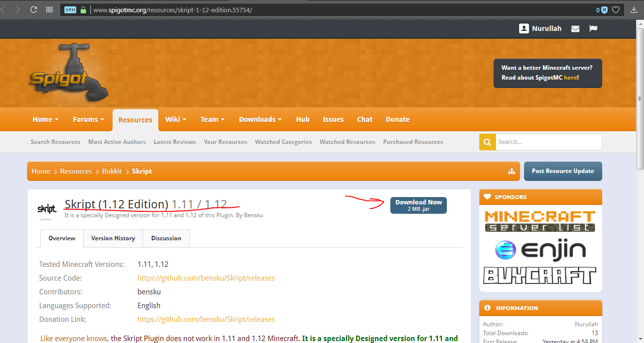644x343 pixels.
Task: Open Minecraft Server List sponsor banner
Action: coord(540,221)
